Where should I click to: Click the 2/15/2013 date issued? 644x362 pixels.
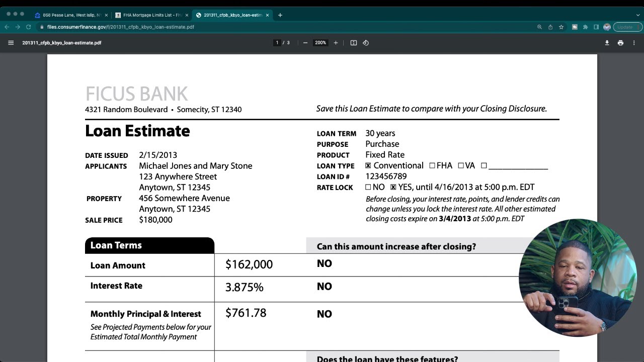(158, 155)
